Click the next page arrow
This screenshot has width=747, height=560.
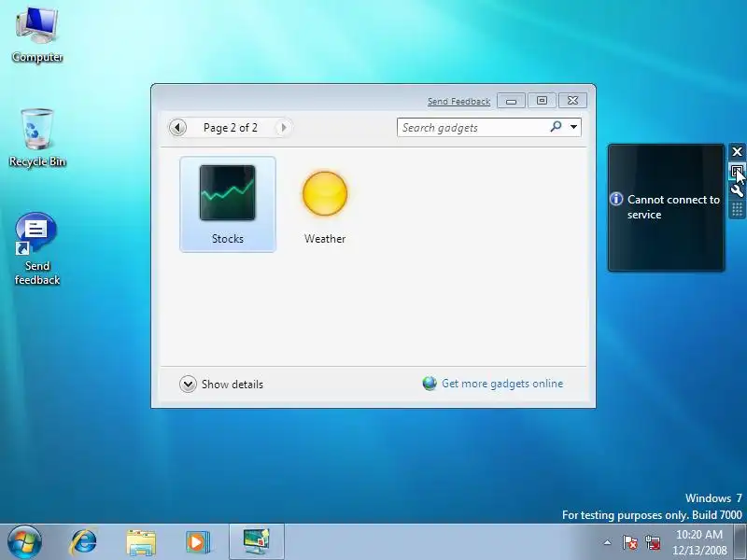[x=284, y=128]
